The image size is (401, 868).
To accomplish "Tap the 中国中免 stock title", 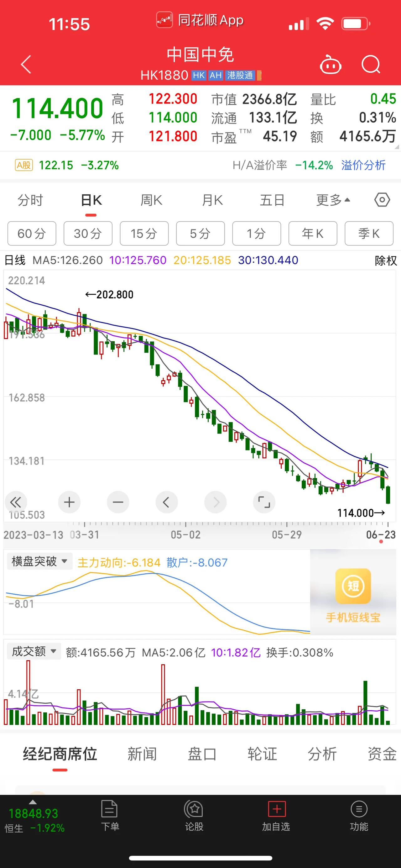I will point(200,55).
